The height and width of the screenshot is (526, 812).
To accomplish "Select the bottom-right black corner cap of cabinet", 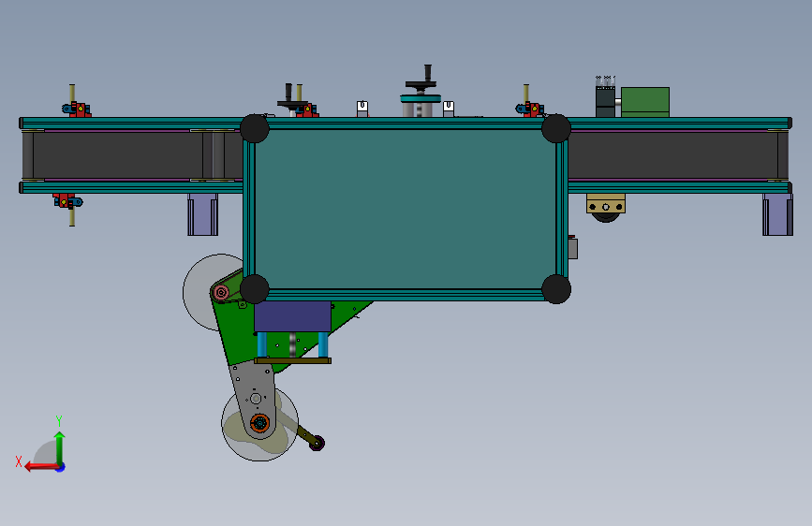I will (556, 289).
